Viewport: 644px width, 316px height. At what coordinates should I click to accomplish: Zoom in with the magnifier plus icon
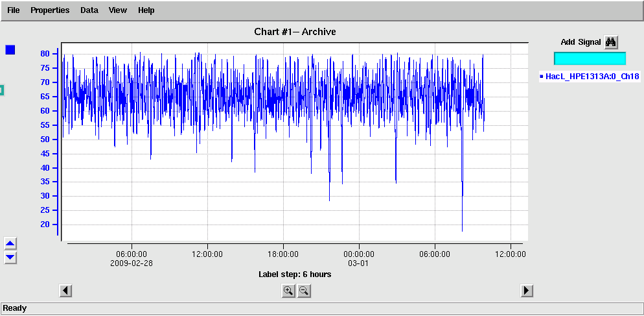click(x=288, y=291)
